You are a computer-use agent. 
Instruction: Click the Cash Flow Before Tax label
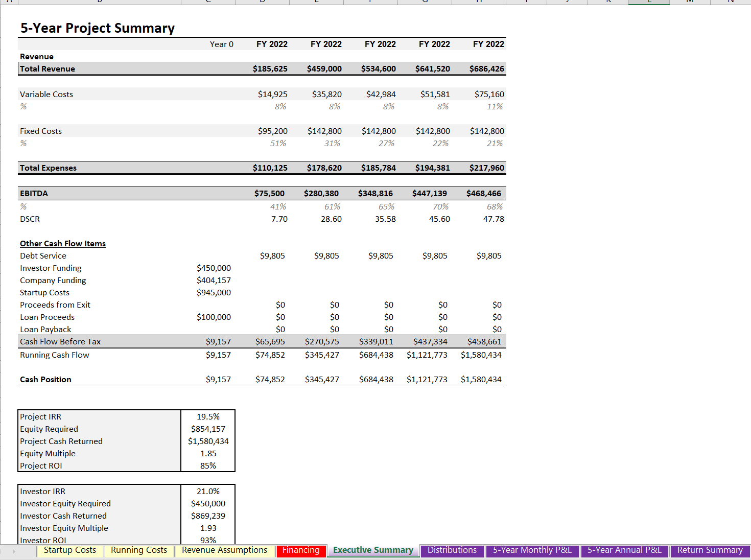pyautogui.click(x=60, y=342)
